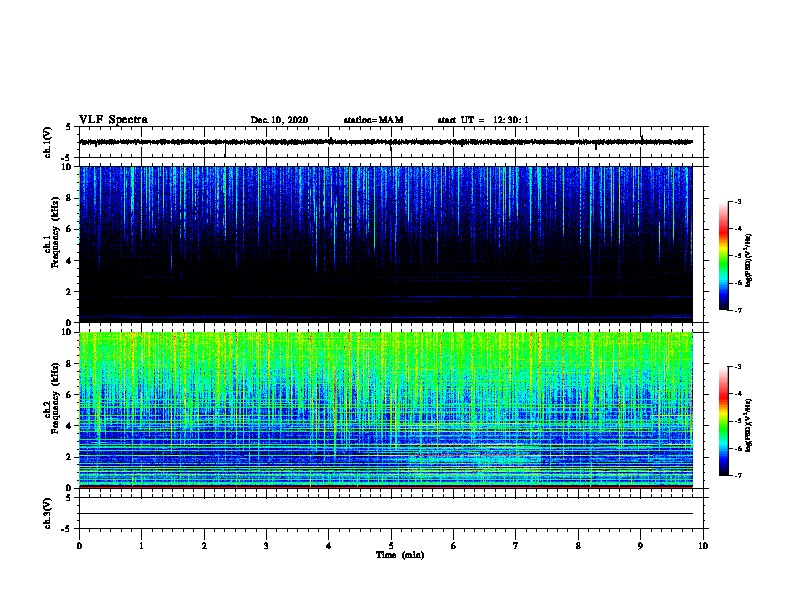Click the ch.1 blue spectrogram panel
The width and height of the screenshot is (792, 612).
(x=386, y=244)
